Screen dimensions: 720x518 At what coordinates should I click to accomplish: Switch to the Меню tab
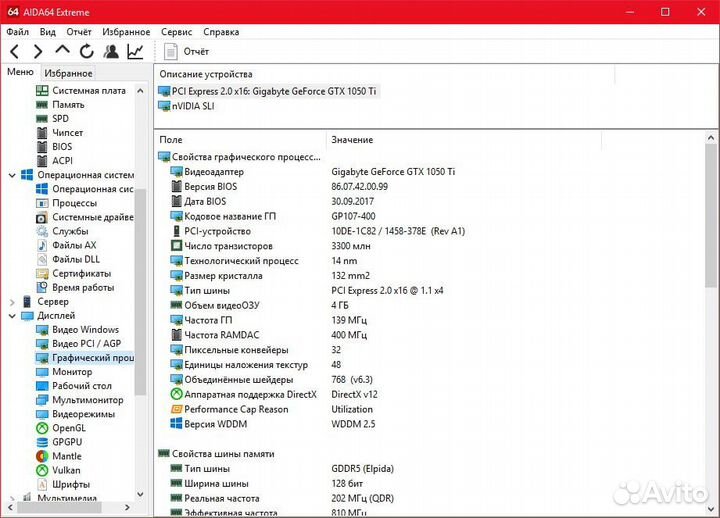(20, 72)
